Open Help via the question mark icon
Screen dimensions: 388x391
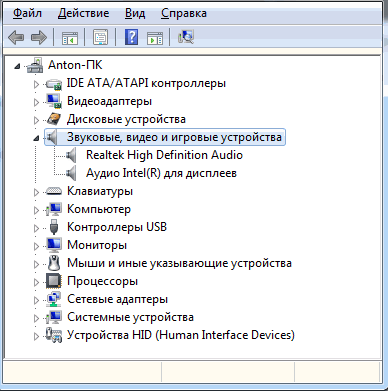(x=132, y=37)
